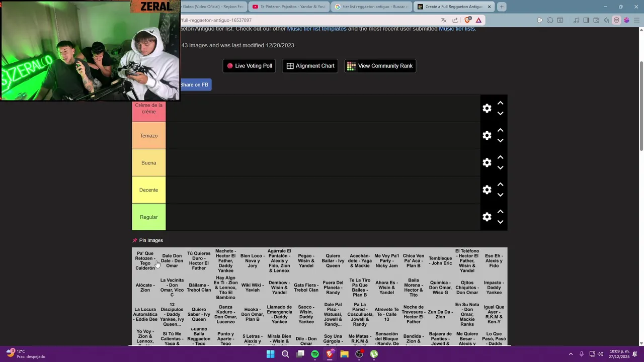Open the Alignment Chart
This screenshot has width=644, height=362.
pyautogui.click(x=310, y=66)
